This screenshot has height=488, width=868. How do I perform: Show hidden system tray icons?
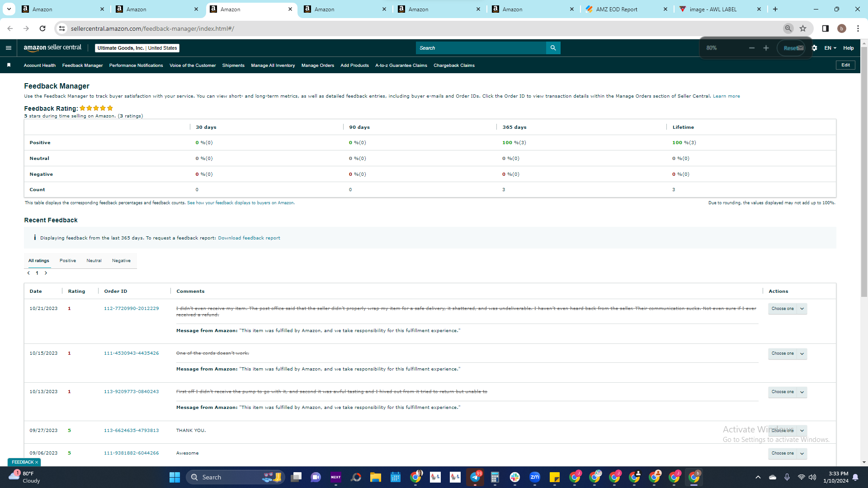758,477
